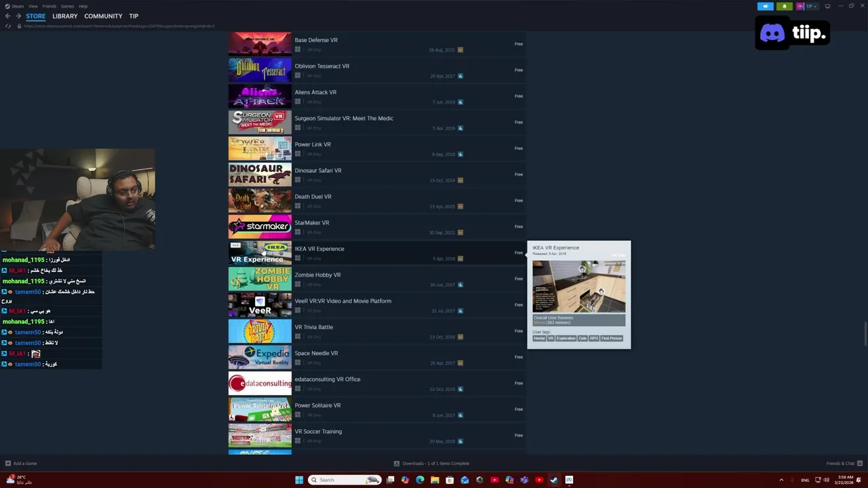Click review icon on Base Defense VR row

460,50
